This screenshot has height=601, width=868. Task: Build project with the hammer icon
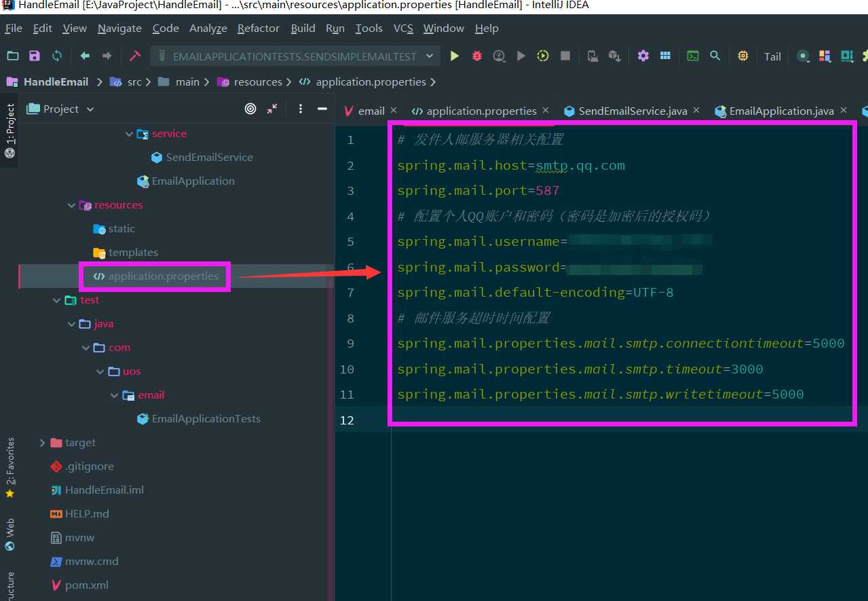pos(134,56)
